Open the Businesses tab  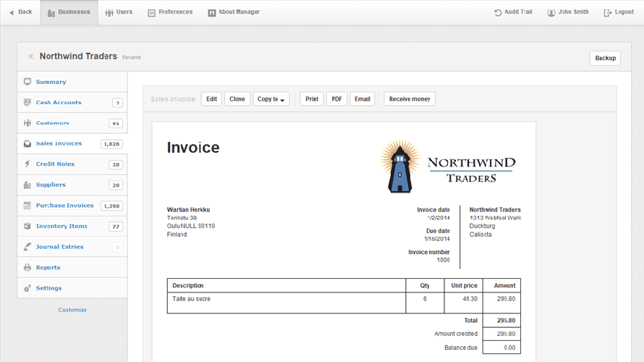coord(69,12)
